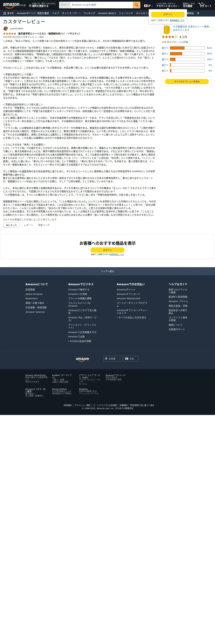The height and width of the screenshot is (644, 215).
Task: Click the Japan flag JP language selector
Action: point(148,6)
